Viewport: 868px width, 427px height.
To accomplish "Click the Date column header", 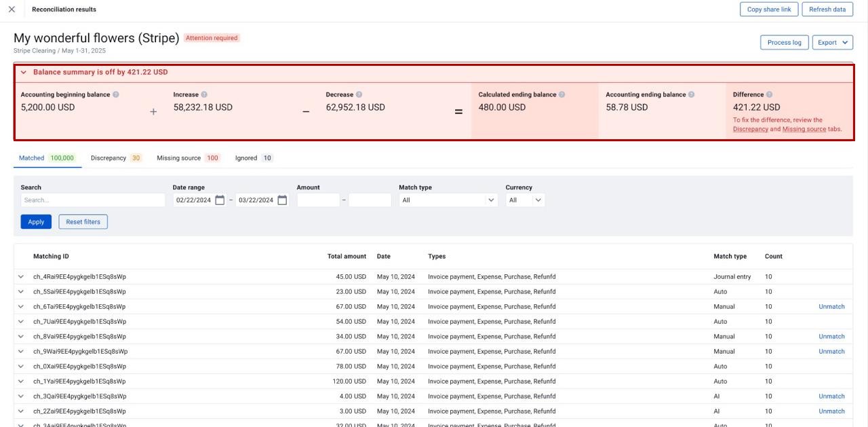I will pyautogui.click(x=384, y=257).
